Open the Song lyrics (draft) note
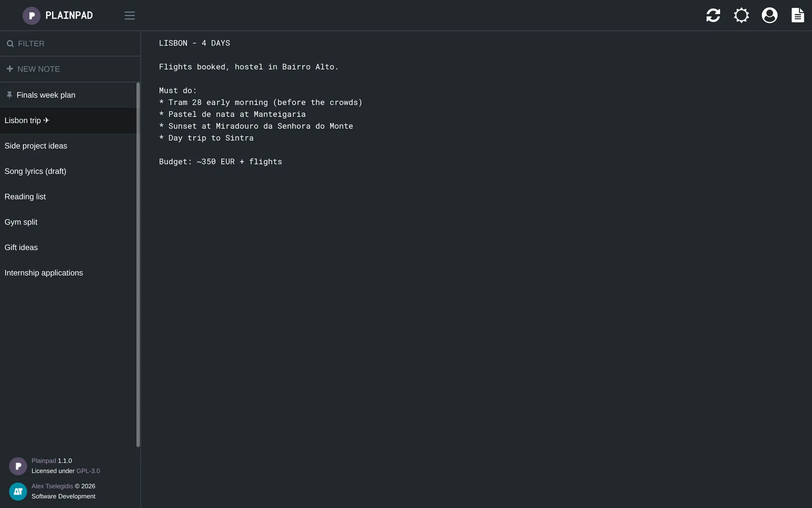This screenshot has width=812, height=508. point(68,171)
